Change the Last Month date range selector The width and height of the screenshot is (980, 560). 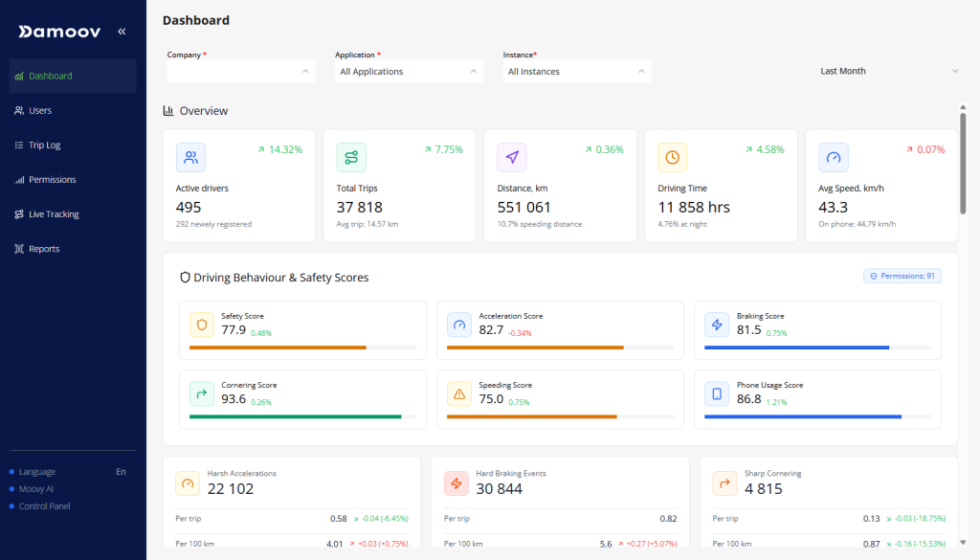tap(888, 71)
